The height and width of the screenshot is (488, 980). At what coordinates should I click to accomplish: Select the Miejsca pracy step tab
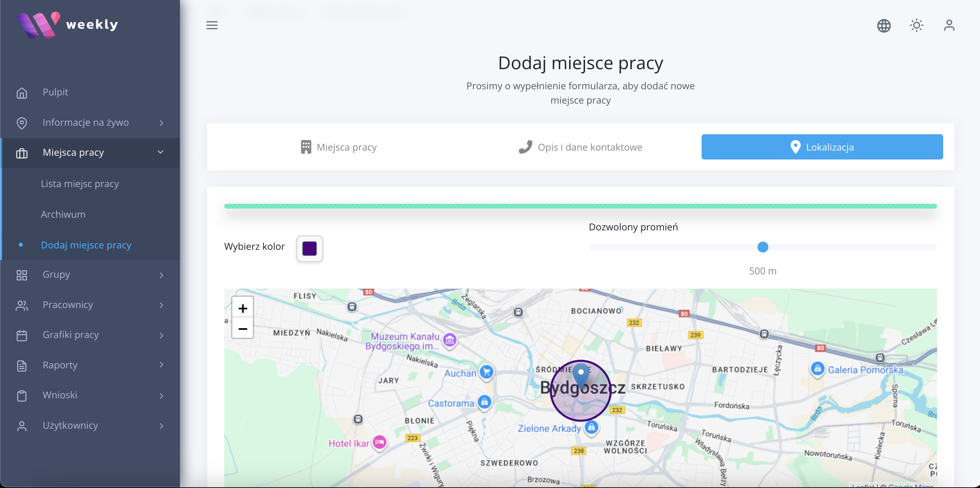338,147
